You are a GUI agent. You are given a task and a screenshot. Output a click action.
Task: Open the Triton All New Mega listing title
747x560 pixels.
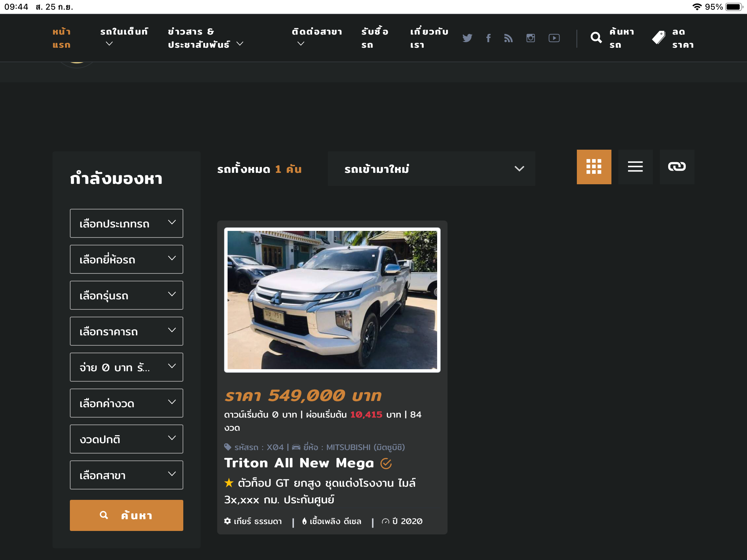[x=299, y=463]
